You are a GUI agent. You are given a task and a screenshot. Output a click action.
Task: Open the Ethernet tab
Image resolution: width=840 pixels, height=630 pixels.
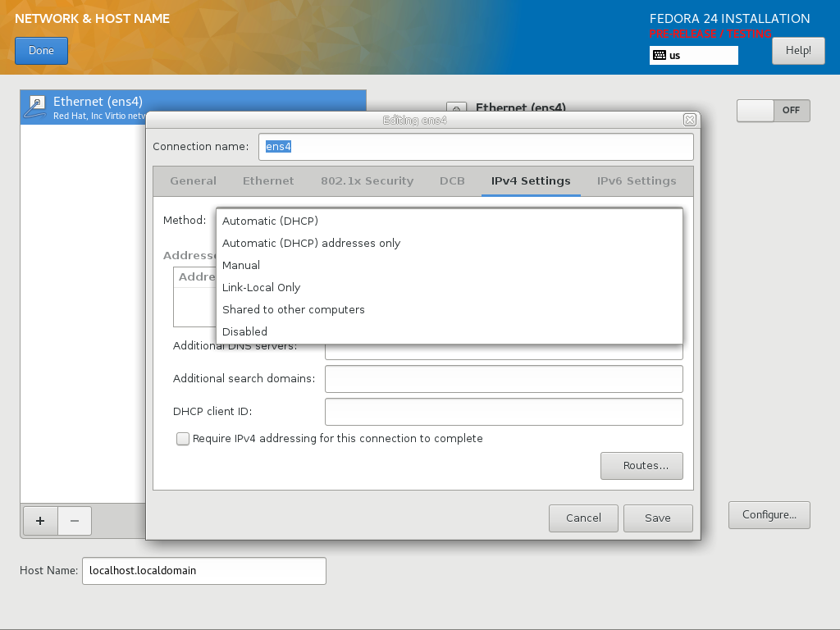click(268, 181)
